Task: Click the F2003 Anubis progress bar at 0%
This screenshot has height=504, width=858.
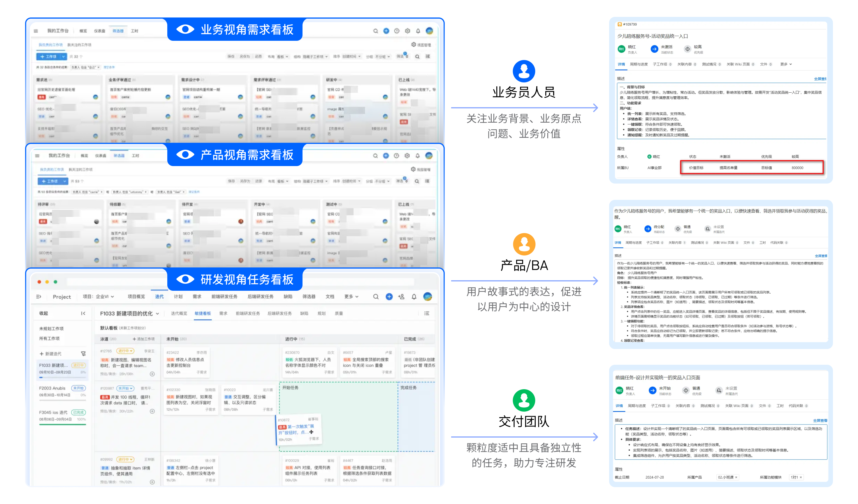Action: tap(63, 401)
